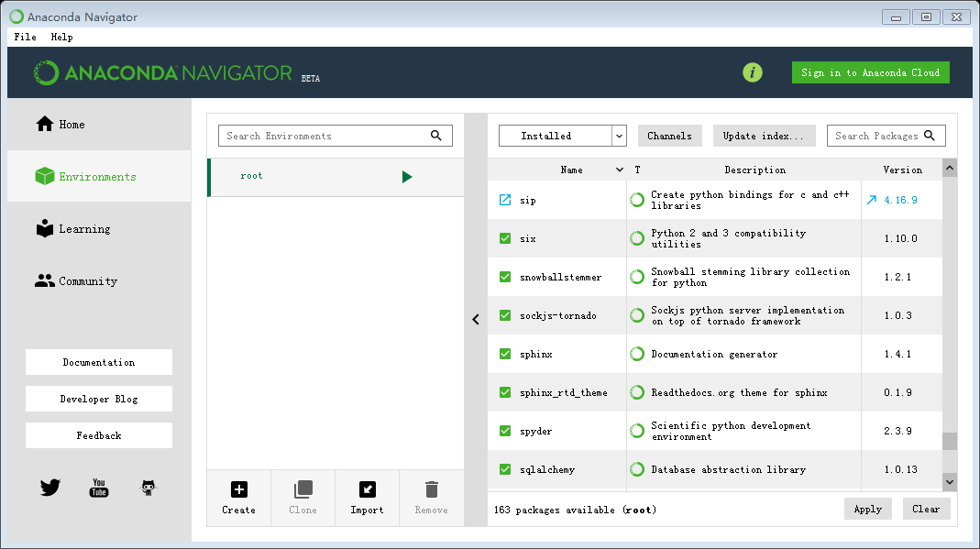Open the Community tab
This screenshot has width=980, height=549.
click(99, 281)
